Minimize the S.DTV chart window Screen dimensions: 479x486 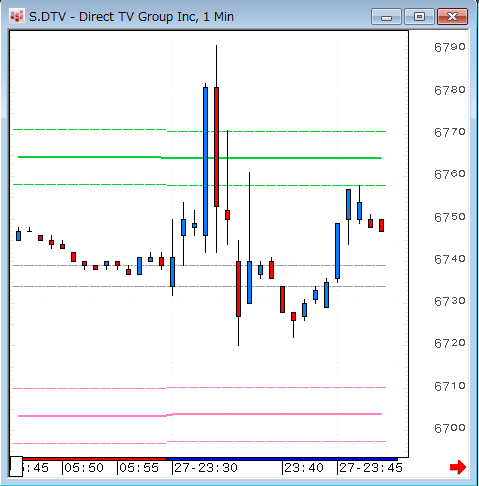click(386, 17)
